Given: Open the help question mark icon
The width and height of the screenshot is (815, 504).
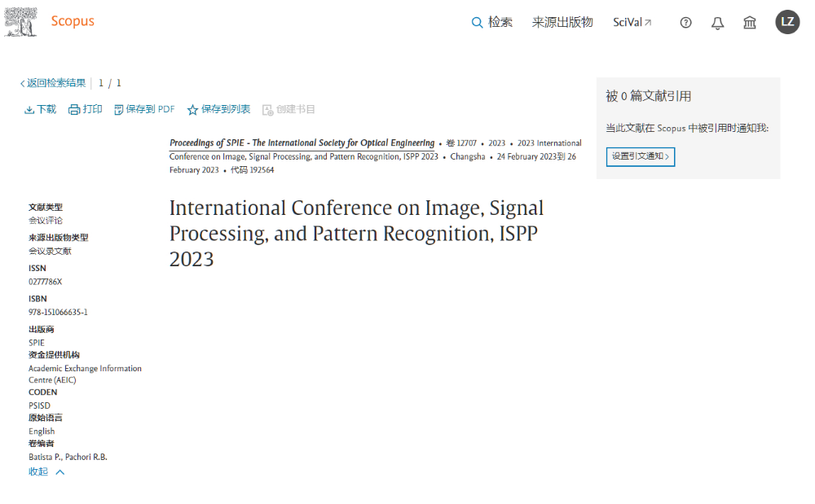Looking at the screenshot, I should (685, 22).
